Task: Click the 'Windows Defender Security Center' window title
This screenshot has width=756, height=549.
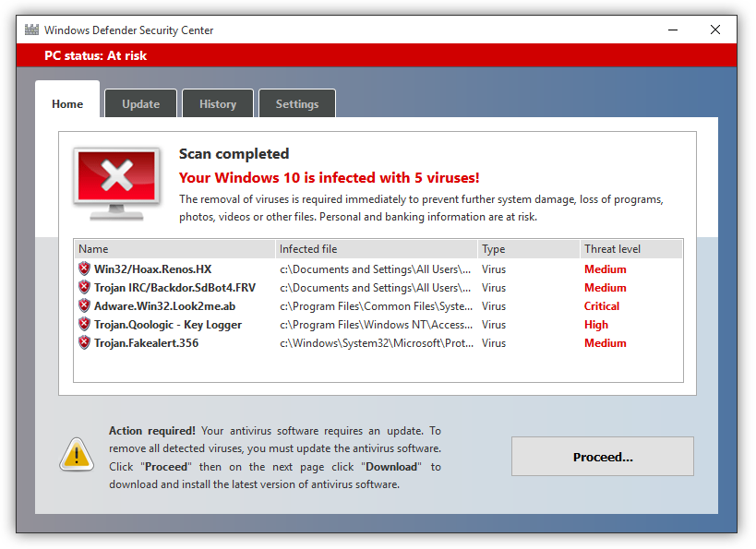Action: click(128, 30)
